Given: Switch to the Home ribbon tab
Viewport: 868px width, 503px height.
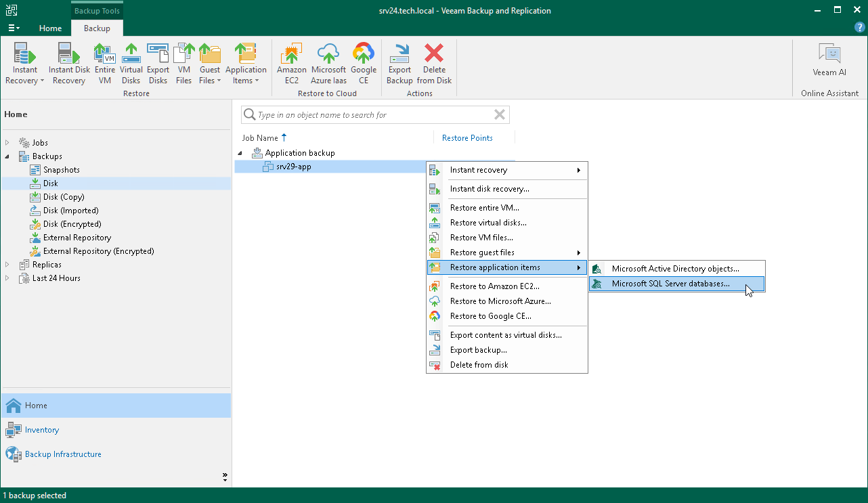Looking at the screenshot, I should click(x=50, y=28).
